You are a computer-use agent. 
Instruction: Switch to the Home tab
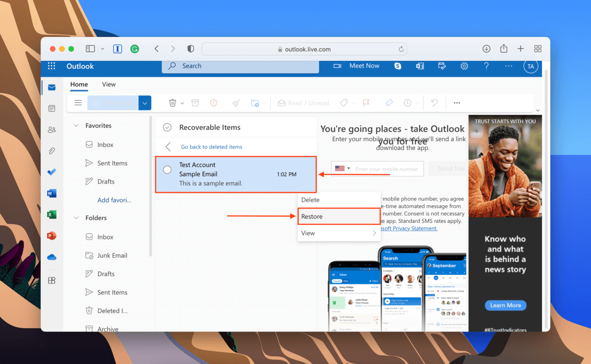coord(79,84)
